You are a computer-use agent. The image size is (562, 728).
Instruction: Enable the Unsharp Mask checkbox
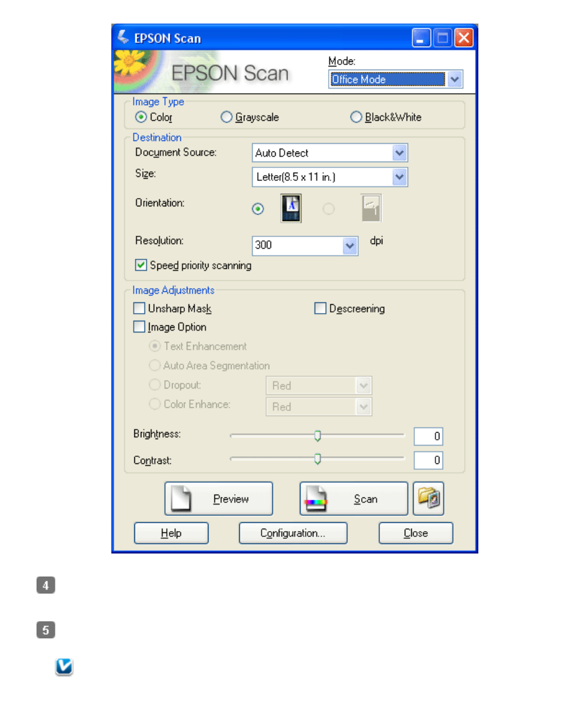pyautogui.click(x=139, y=308)
